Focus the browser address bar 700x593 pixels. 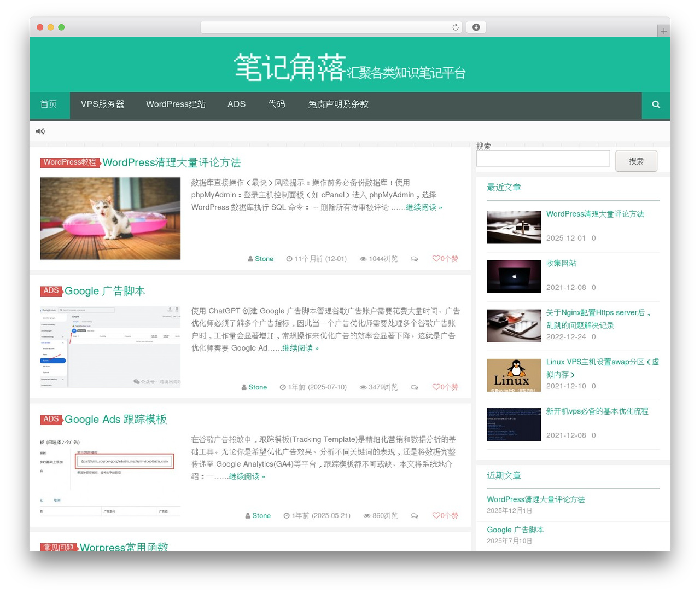tap(331, 27)
